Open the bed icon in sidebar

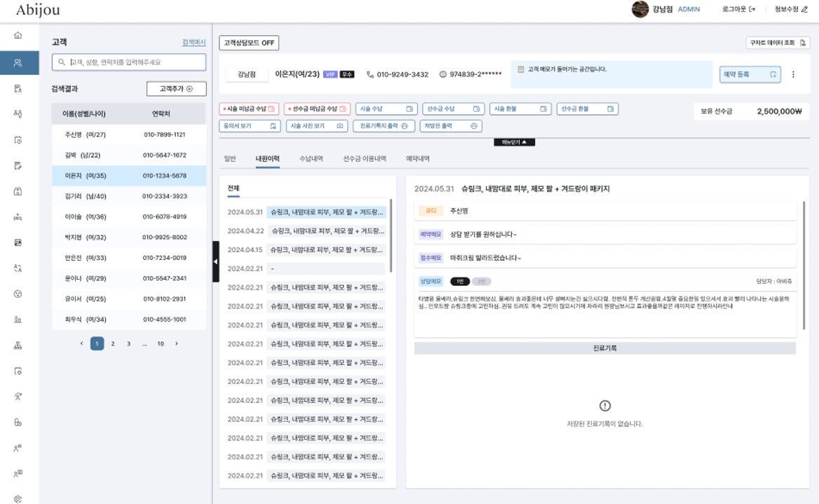pos(18,217)
